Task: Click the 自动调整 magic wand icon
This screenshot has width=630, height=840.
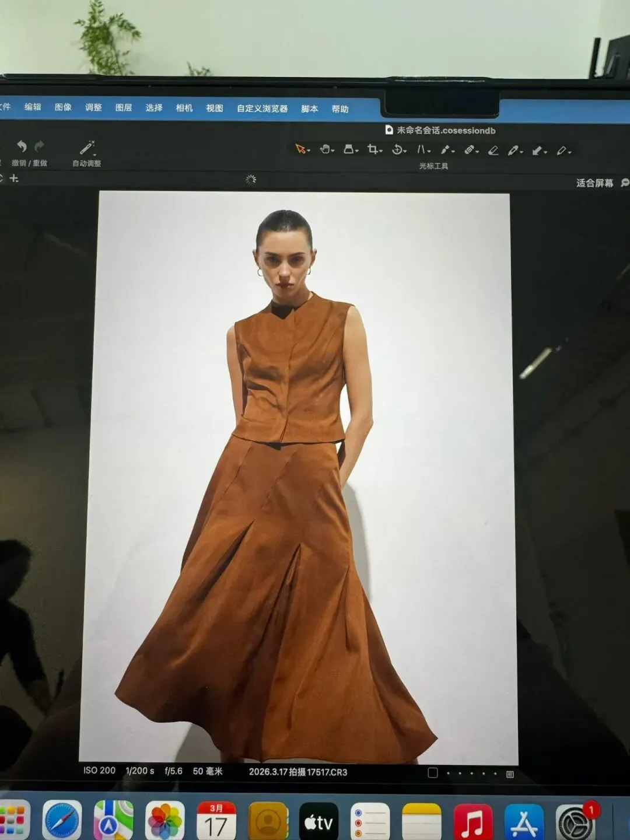Action: pos(87,148)
